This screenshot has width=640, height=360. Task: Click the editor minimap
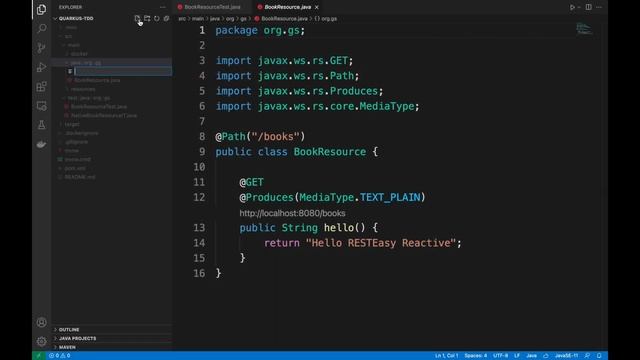(584, 29)
